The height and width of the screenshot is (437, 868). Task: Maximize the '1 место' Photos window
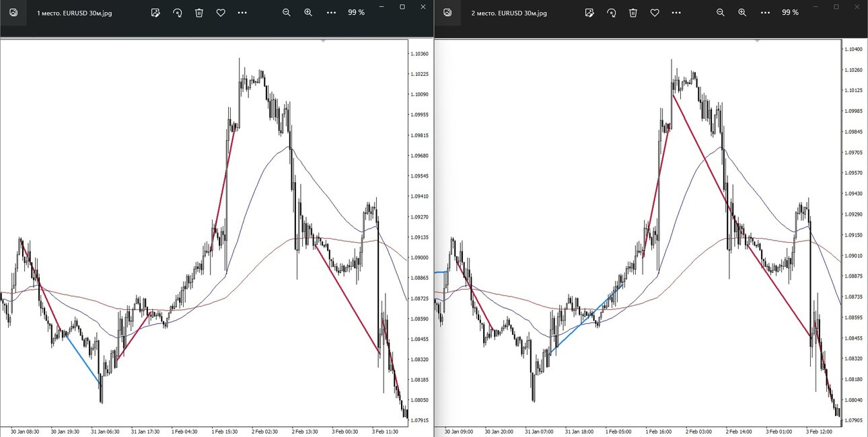click(402, 7)
